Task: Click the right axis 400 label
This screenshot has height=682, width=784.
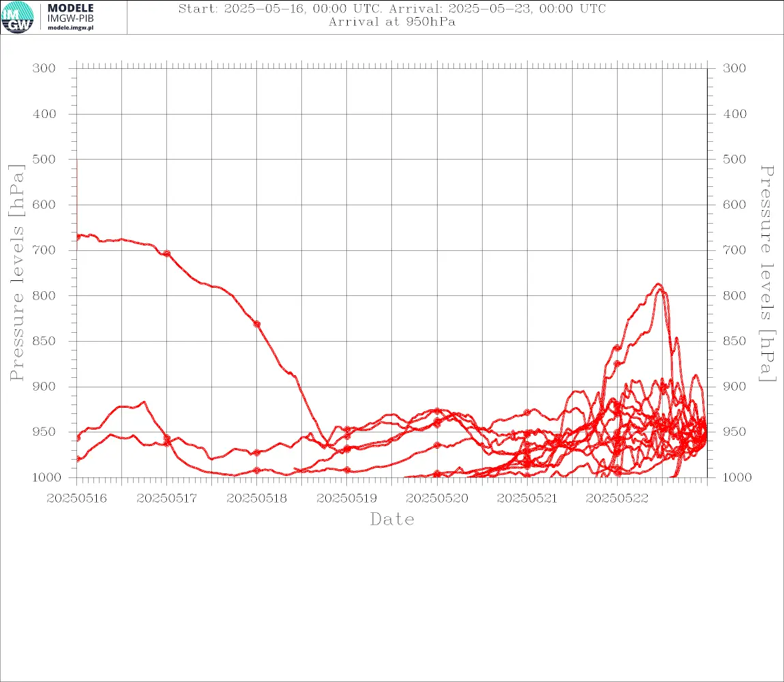Action: pyautogui.click(x=734, y=114)
